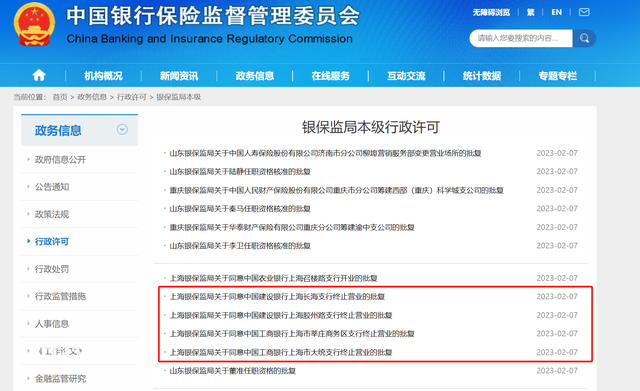Click date beside 陆静任职资格核准 row
The width and height of the screenshot is (640, 391).
pyautogui.click(x=557, y=171)
